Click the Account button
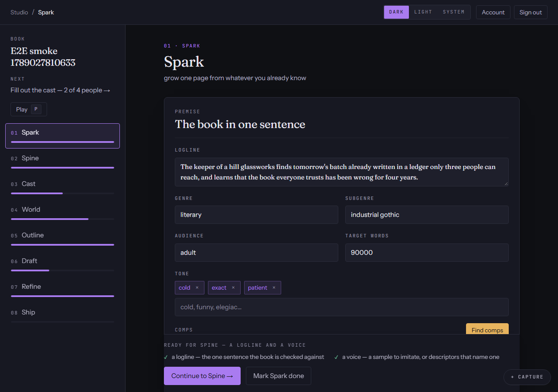This screenshot has height=392, width=558. tap(493, 12)
